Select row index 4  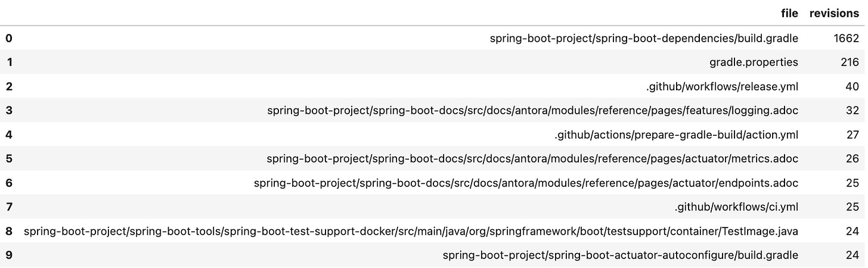9,135
